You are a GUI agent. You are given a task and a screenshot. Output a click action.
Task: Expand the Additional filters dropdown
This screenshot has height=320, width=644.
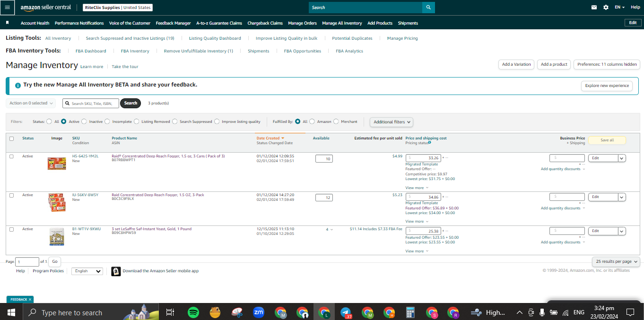tap(392, 122)
